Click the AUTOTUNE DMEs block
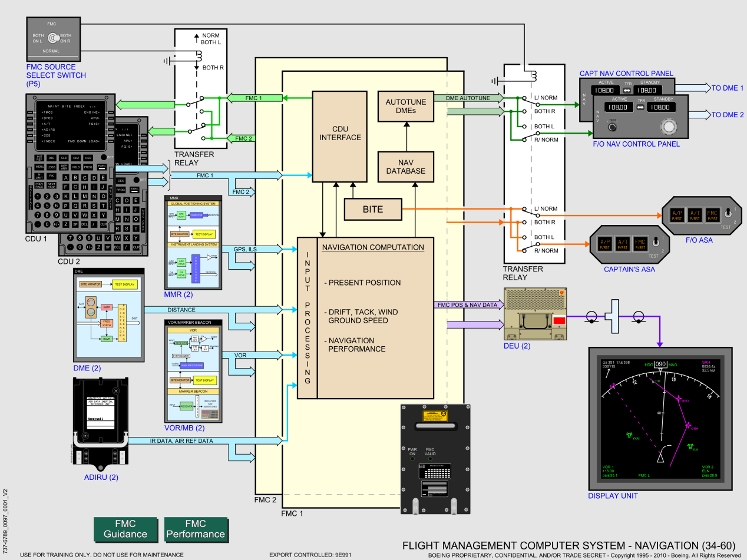747x560 pixels. tap(405, 106)
